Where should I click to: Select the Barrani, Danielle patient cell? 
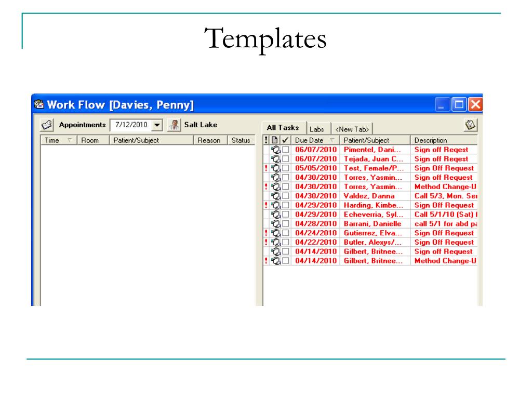(x=375, y=223)
